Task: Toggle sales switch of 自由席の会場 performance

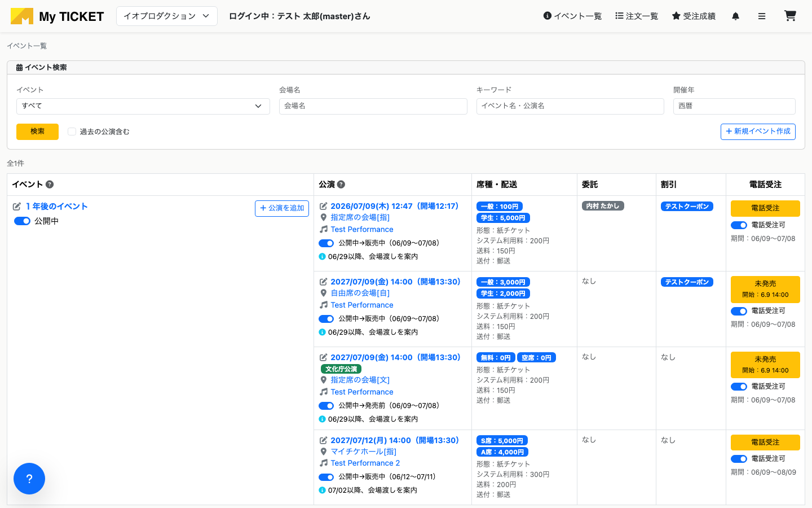Action: click(x=326, y=319)
